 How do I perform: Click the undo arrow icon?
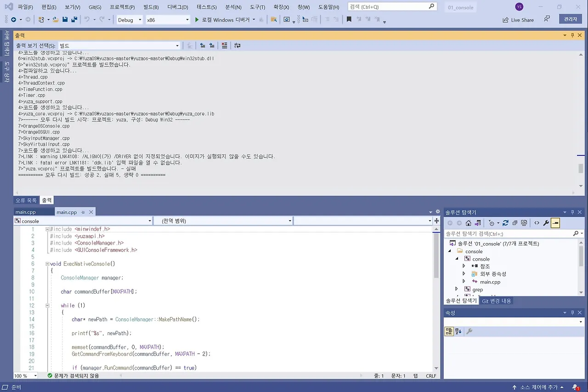pos(87,20)
